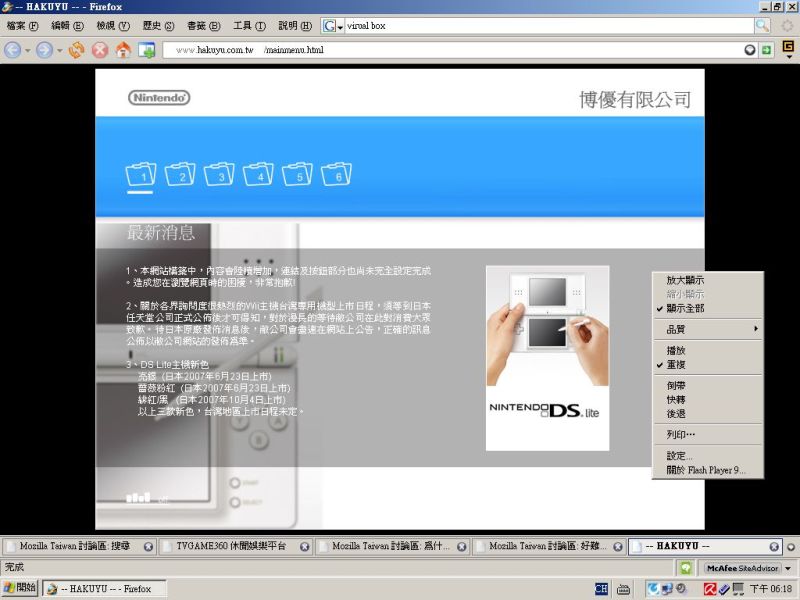Open the Back button history dropdown arrow
Viewport: 800px width, 600px height.
point(28,51)
